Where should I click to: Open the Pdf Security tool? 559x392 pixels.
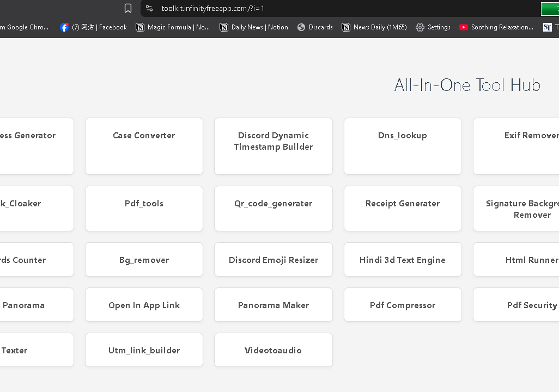tap(516, 305)
